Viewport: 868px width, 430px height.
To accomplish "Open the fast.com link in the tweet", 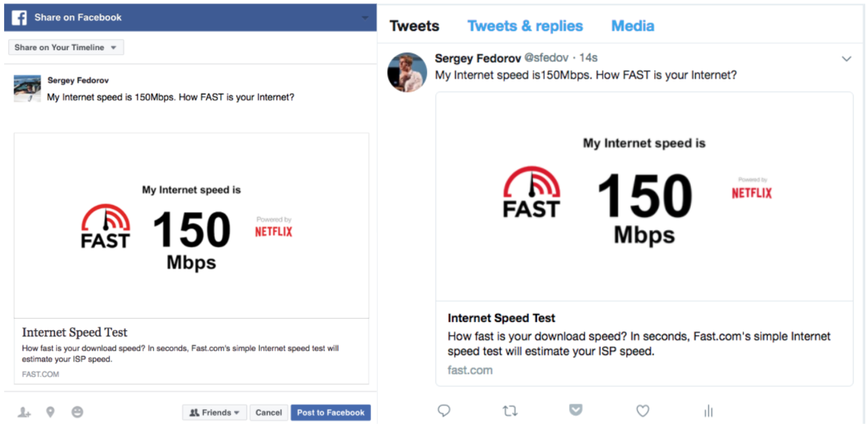I will pos(469,370).
